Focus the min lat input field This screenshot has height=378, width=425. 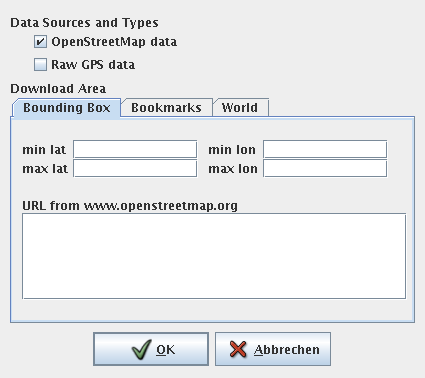[x=135, y=149]
